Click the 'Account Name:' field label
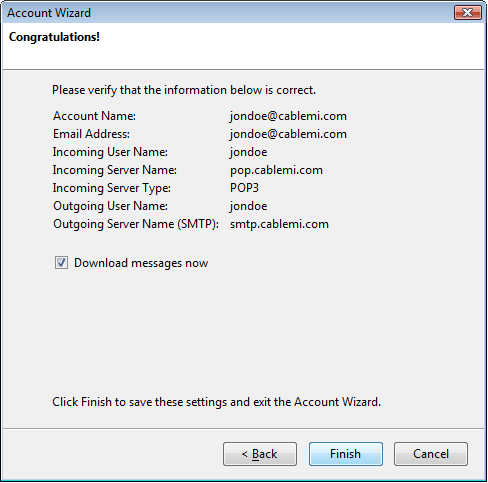This screenshot has width=488, height=483. (x=94, y=116)
